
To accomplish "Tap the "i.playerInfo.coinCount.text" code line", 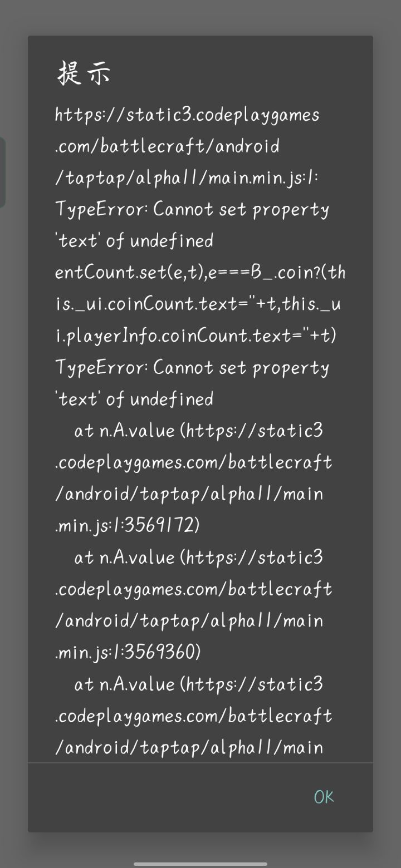I will [x=195, y=336].
